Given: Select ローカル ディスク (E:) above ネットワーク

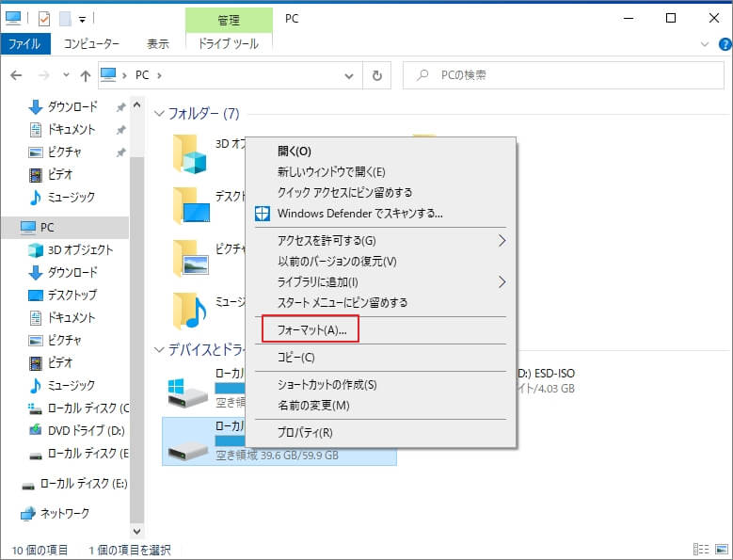Looking at the screenshot, I should pos(74,484).
